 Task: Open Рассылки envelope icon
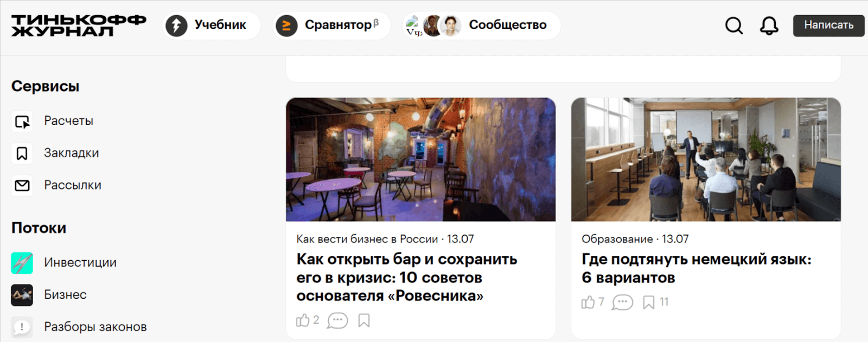click(22, 185)
